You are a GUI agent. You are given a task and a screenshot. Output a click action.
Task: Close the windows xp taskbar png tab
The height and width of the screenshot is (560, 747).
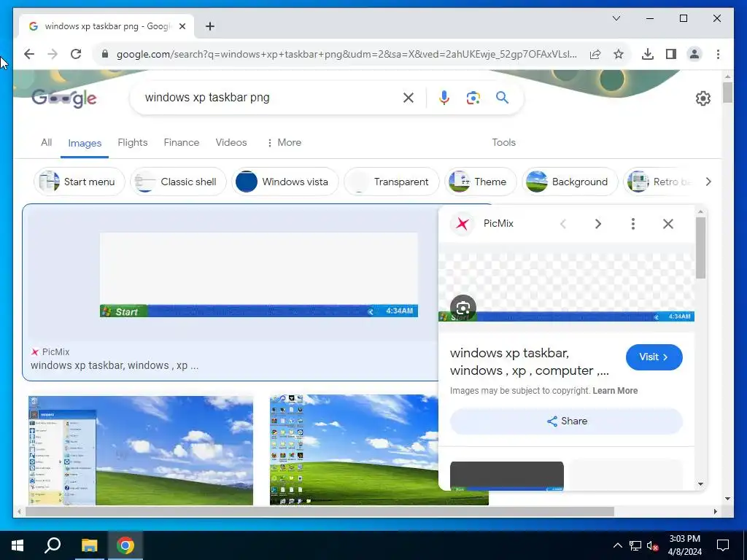coord(182,26)
